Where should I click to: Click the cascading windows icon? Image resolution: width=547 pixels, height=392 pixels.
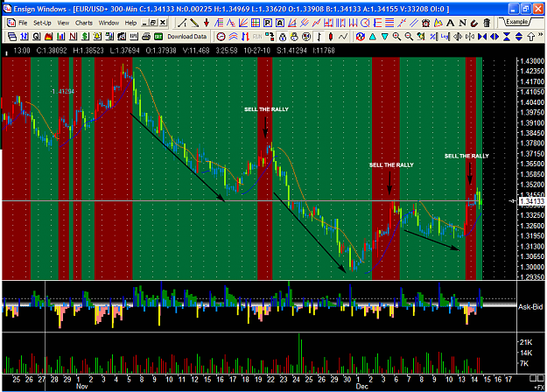tap(12, 37)
